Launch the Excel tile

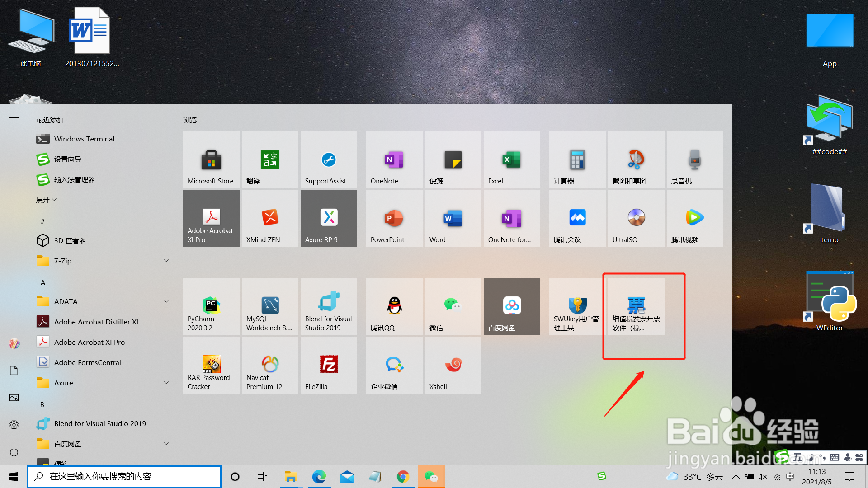pos(512,160)
